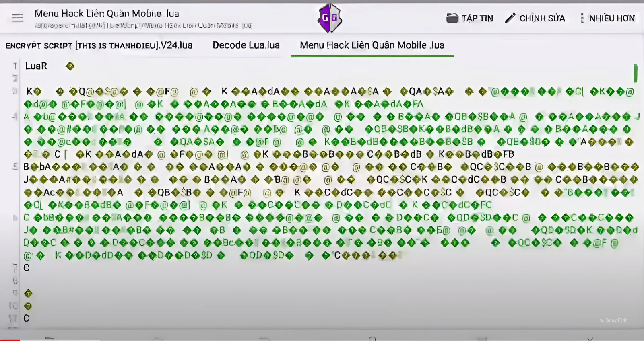
Task: Open the three-dot NHIỀU HƠN overflow icon
Action: pos(582,18)
